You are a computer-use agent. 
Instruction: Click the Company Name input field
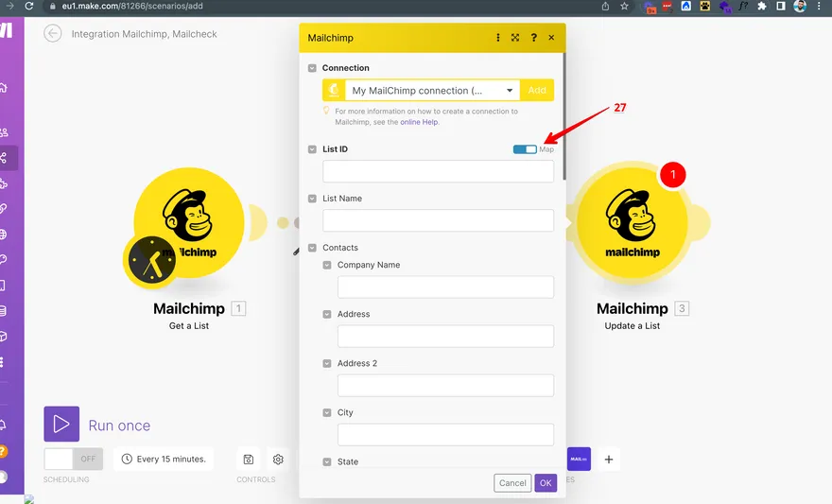[445, 287]
